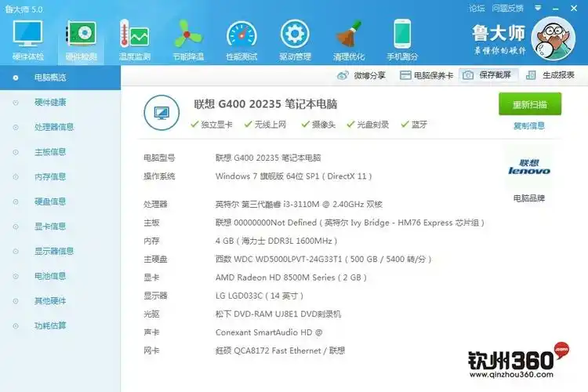The height and width of the screenshot is (392, 588).
Task: Open 清理优化 broom icon
Action: click(349, 34)
